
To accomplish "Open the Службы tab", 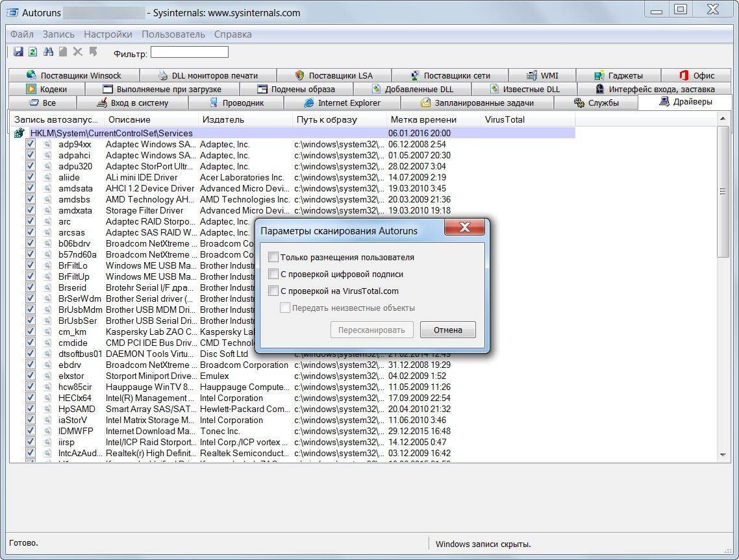I will (x=596, y=103).
